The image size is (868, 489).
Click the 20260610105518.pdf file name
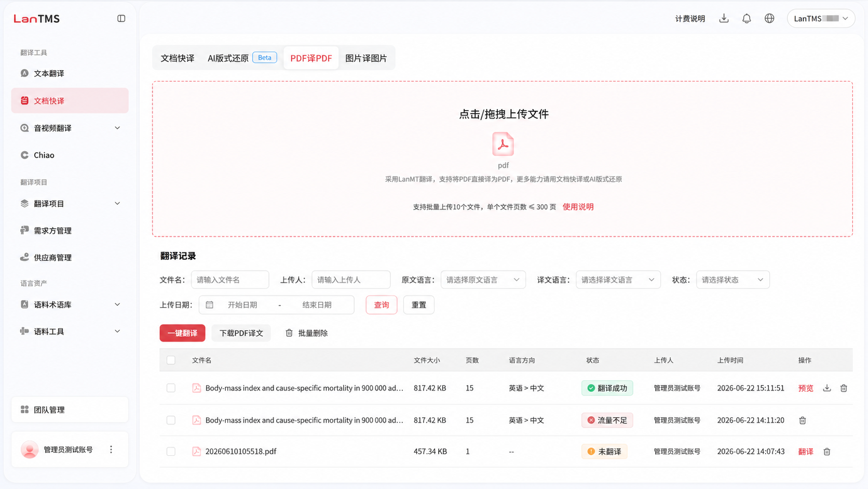click(x=241, y=452)
